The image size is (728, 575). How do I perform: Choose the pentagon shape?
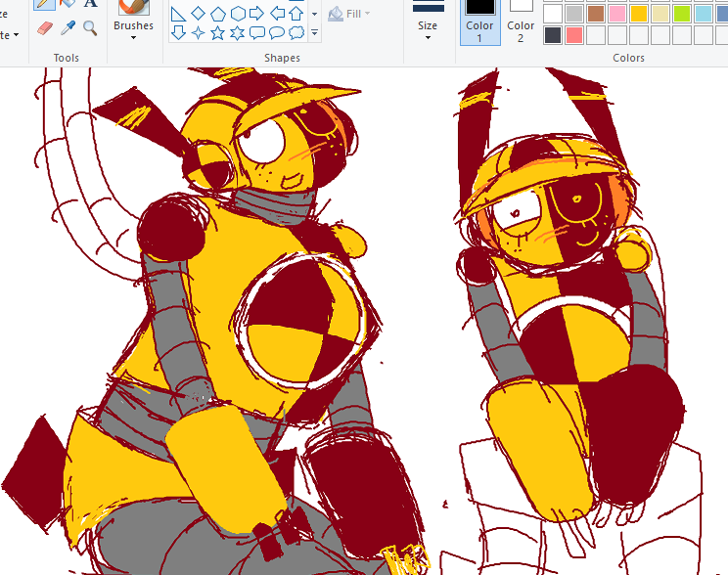(218, 14)
